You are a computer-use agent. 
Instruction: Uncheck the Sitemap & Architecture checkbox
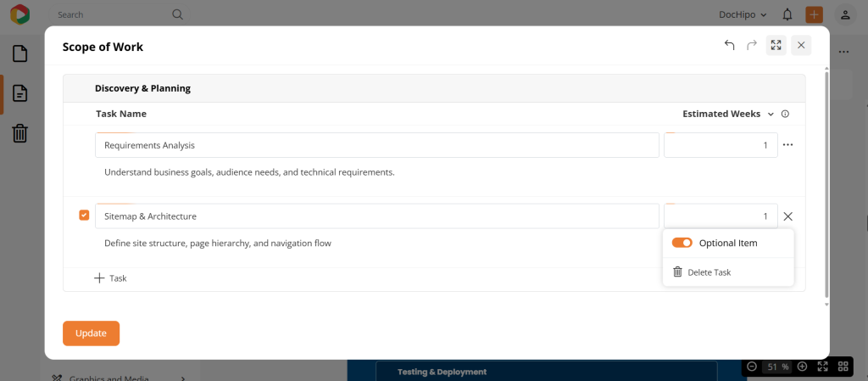tap(84, 216)
